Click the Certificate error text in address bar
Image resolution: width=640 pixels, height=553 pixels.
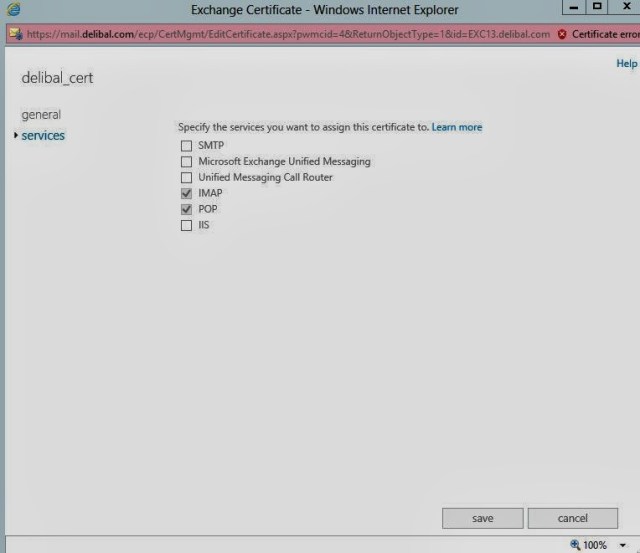coord(605,34)
